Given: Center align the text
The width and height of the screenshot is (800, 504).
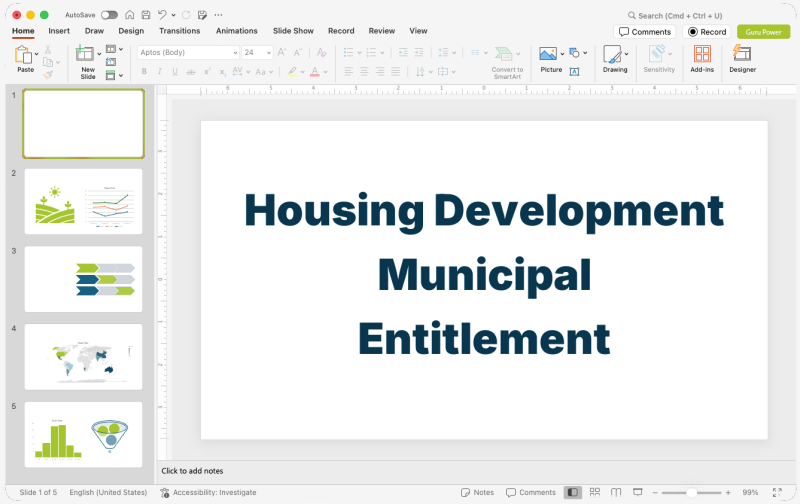Looking at the screenshot, I should [x=364, y=71].
